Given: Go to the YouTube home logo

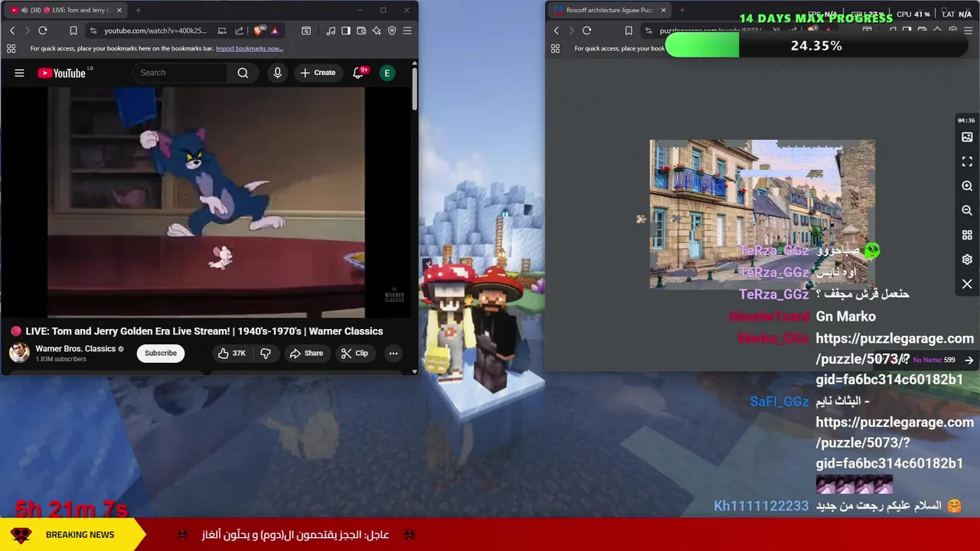Looking at the screenshot, I should point(61,73).
